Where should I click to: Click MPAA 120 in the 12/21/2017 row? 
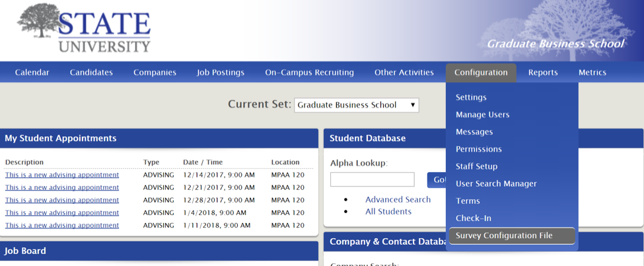[x=288, y=188]
